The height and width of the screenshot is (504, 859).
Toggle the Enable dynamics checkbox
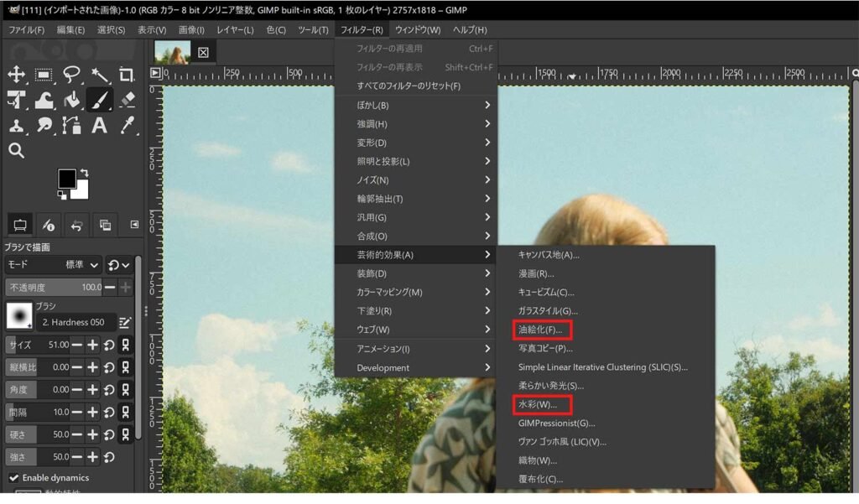[13, 478]
